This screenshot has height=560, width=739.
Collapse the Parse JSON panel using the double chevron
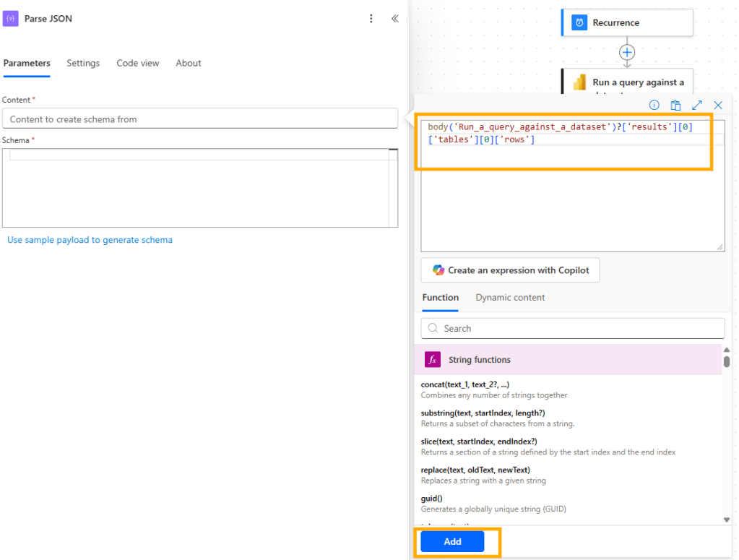click(394, 18)
